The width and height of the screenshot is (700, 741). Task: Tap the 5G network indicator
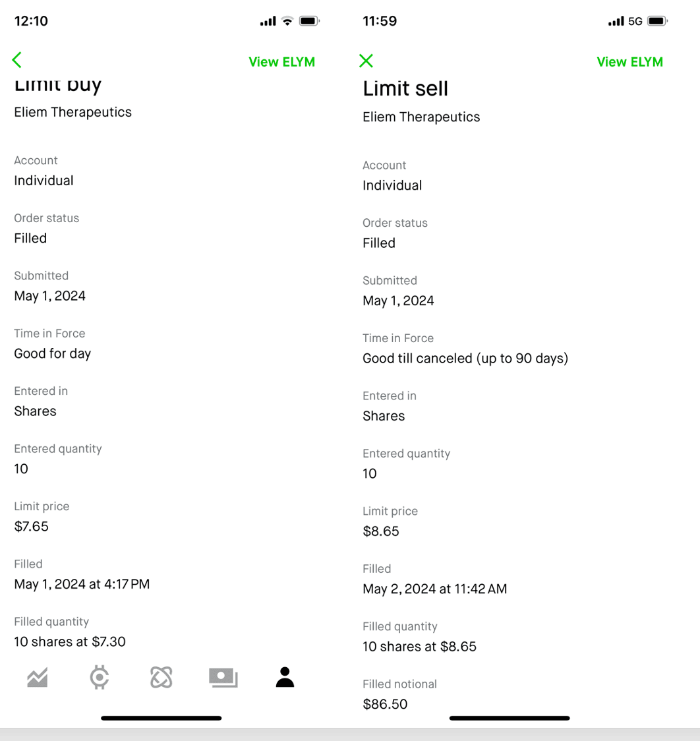(x=635, y=21)
